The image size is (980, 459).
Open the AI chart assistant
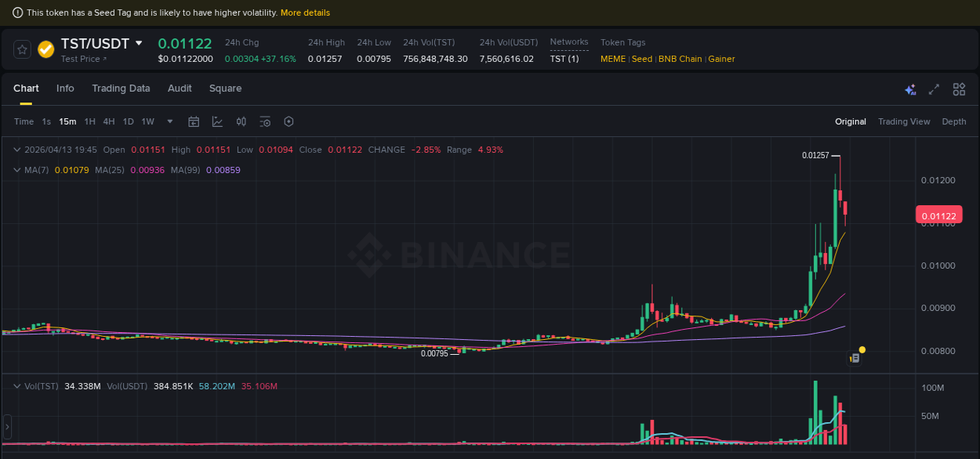(910, 89)
